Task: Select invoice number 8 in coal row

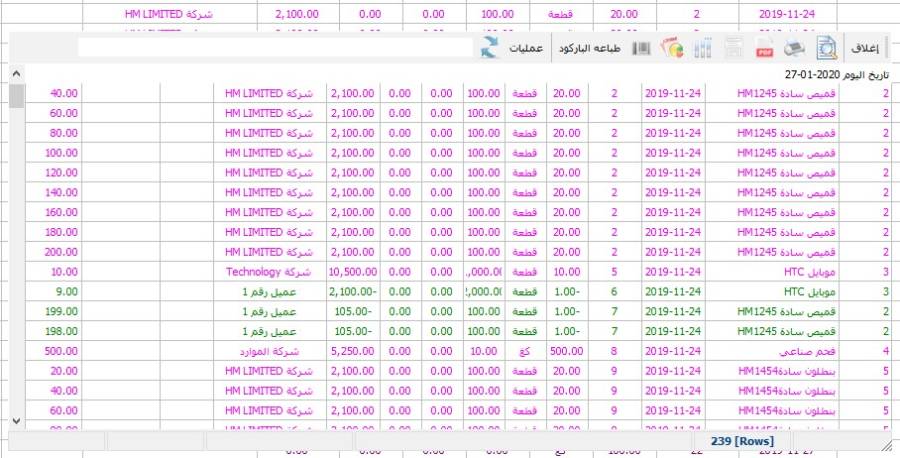Action: coord(614,351)
